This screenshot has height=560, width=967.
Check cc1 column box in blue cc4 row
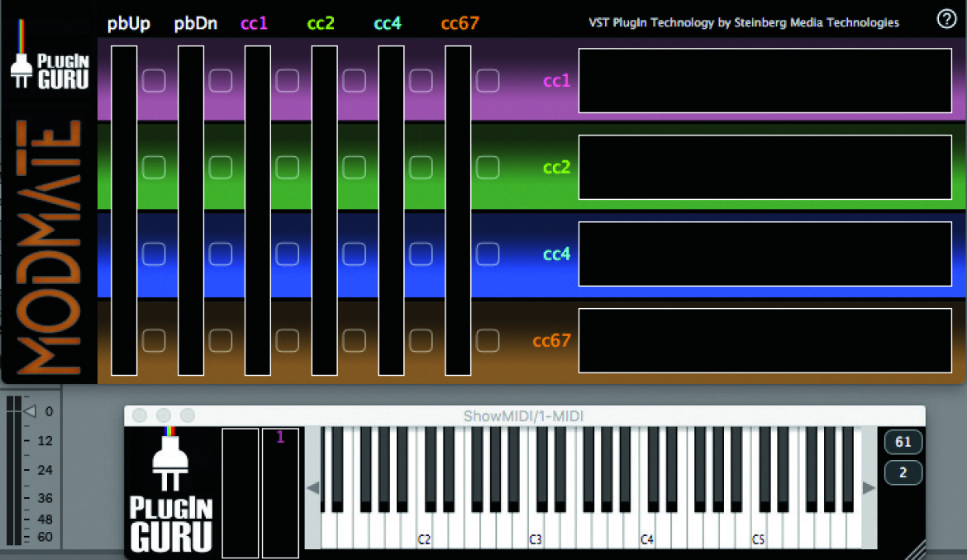click(288, 254)
